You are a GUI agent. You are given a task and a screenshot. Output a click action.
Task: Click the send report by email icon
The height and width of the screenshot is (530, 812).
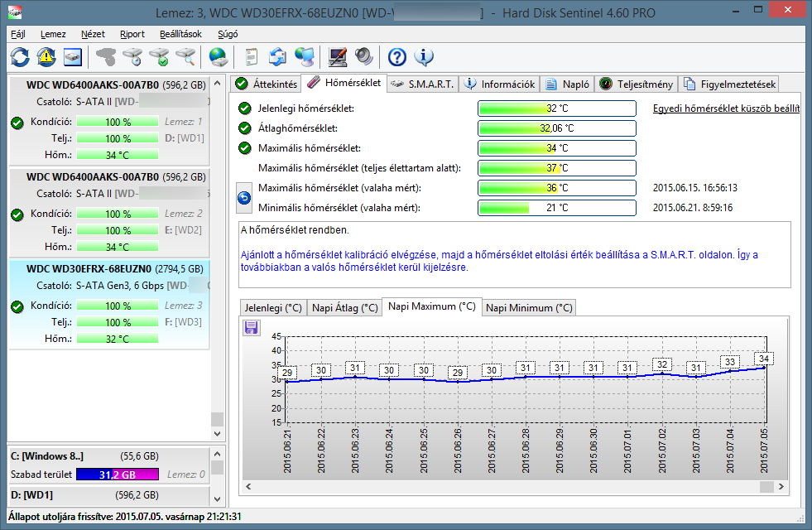tap(277, 57)
